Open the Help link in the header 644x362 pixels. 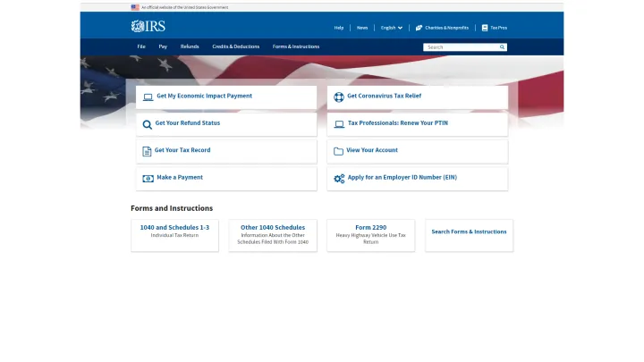[x=339, y=28]
